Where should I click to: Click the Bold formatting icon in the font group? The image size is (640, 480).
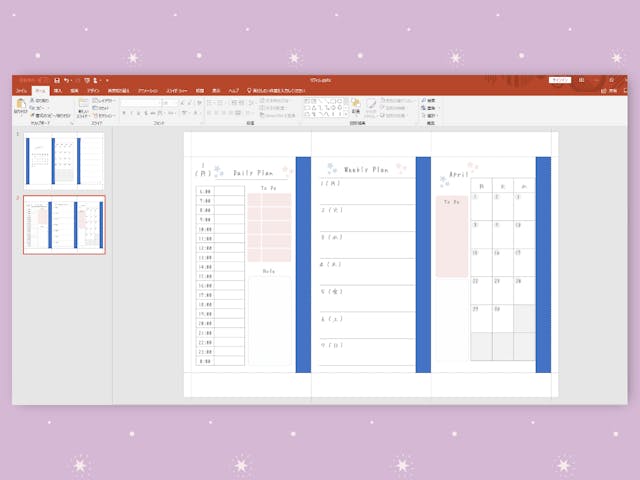[125, 113]
